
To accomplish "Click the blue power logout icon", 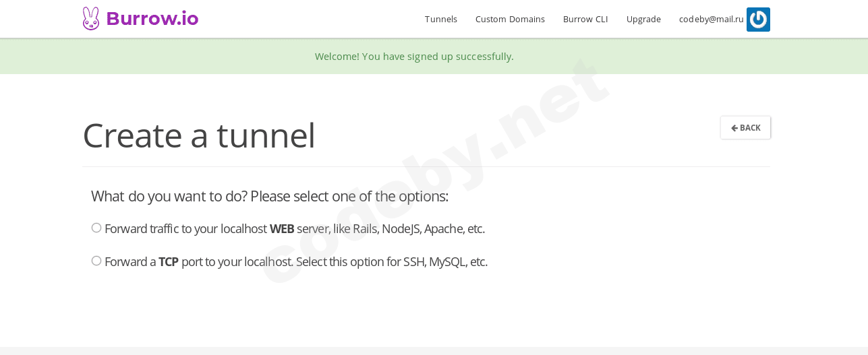I will [x=758, y=20].
